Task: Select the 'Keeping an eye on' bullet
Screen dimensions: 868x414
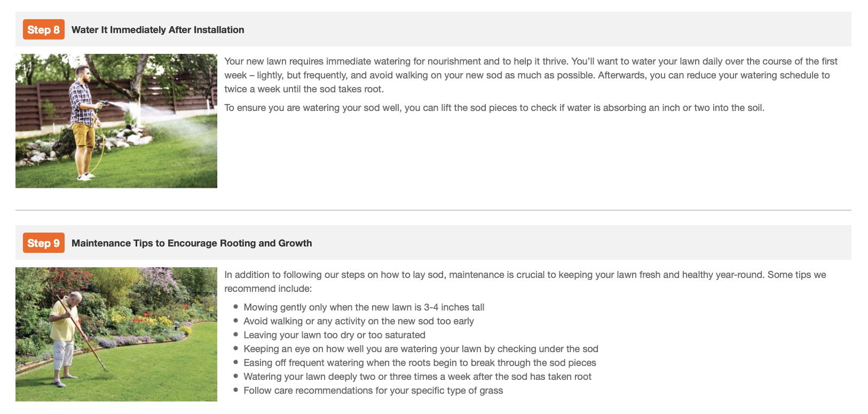Action: (x=421, y=349)
